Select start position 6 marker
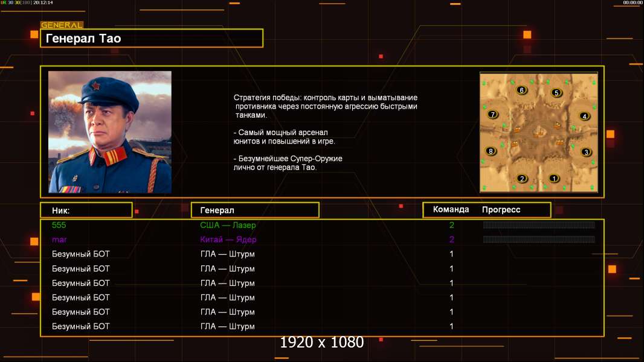The image size is (644, 362). (521, 90)
